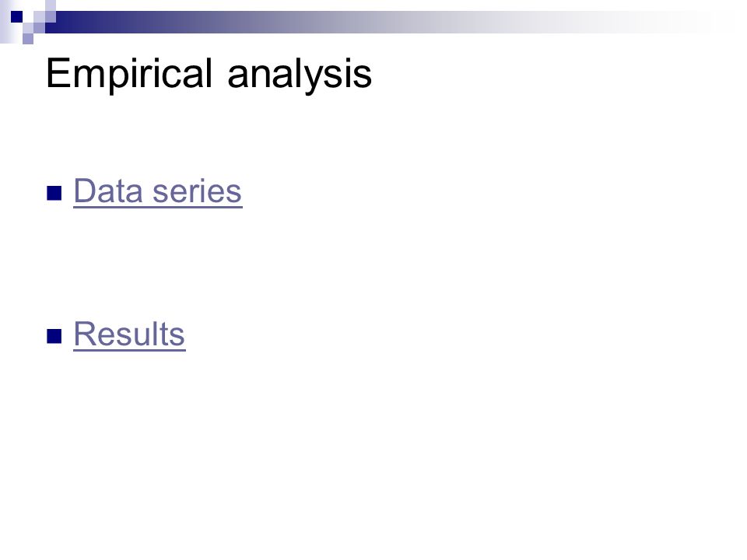This screenshot has height=560, width=747.
Task: Click the word analysis in the title
Action: point(300,75)
